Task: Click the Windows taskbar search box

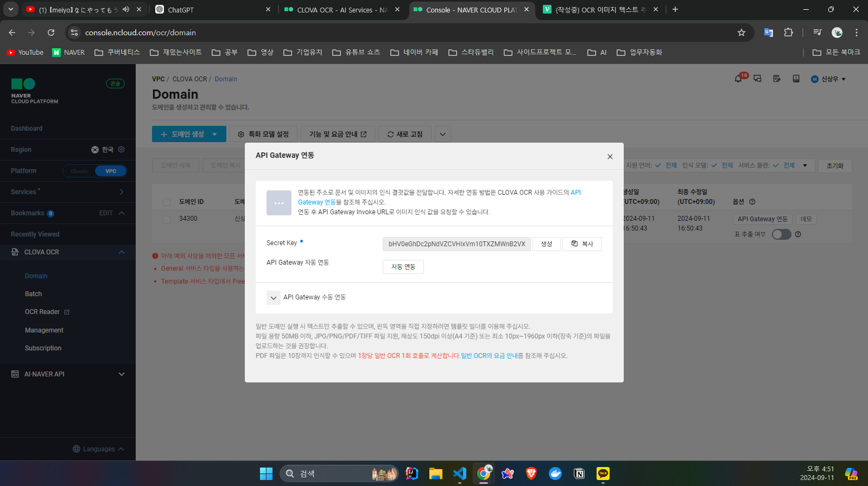Action: tap(340, 474)
